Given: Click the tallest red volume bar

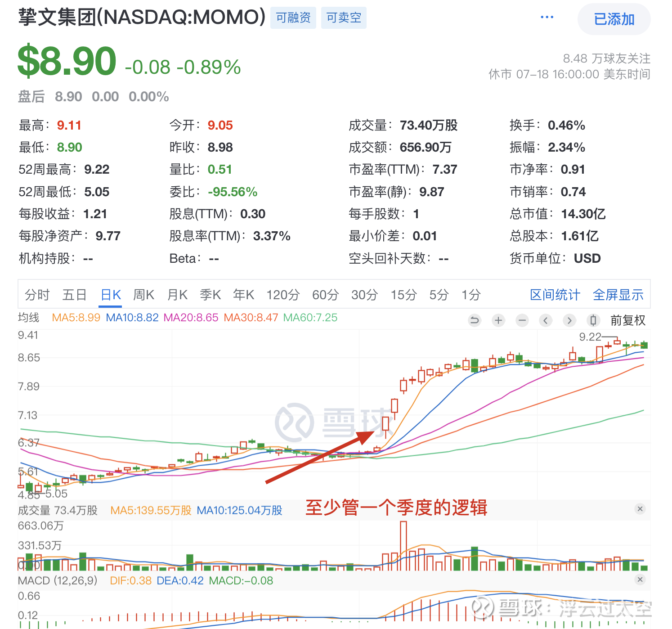Looking at the screenshot, I should tap(403, 546).
